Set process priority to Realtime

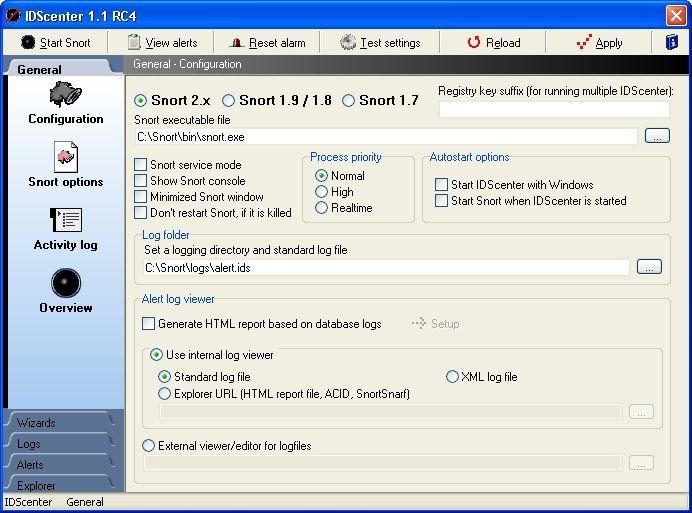pos(321,207)
